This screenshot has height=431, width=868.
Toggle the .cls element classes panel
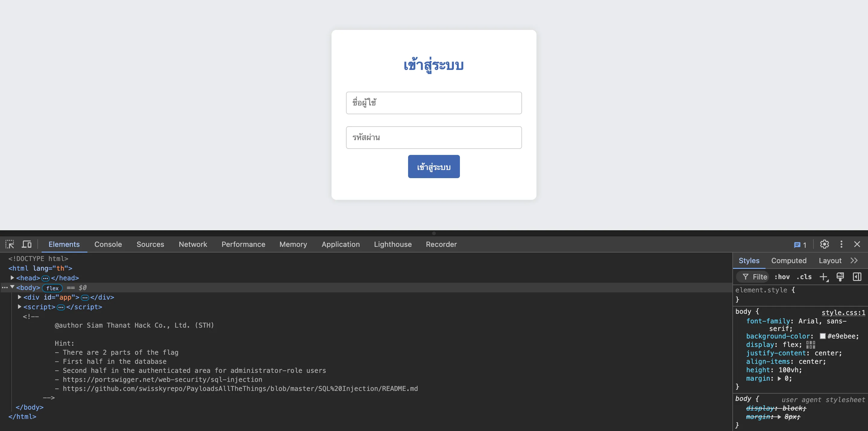[804, 277]
